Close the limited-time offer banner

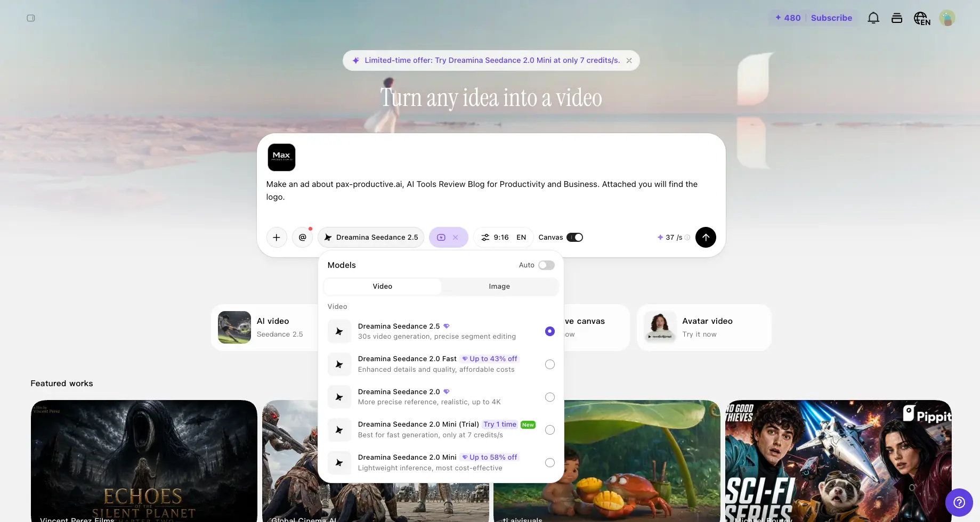point(629,61)
